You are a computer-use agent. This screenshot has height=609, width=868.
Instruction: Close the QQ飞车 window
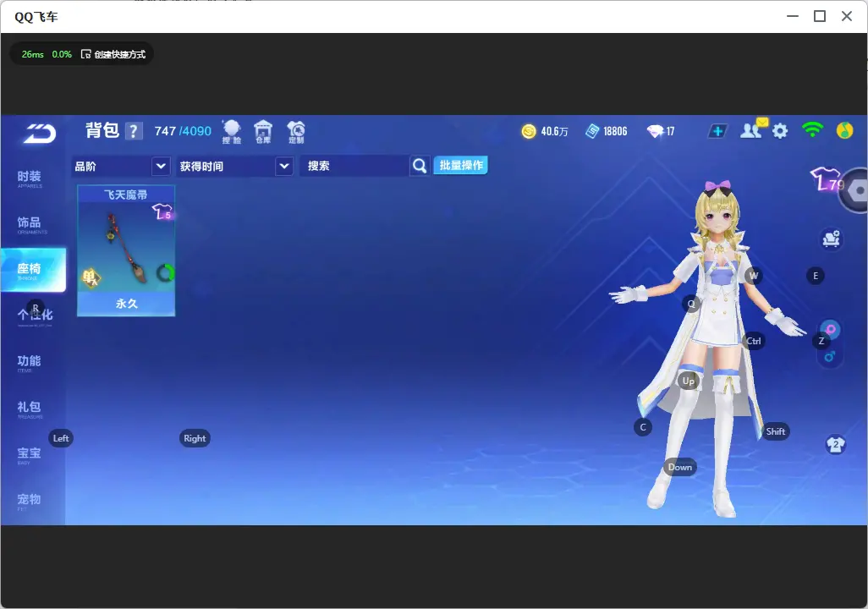pos(846,17)
